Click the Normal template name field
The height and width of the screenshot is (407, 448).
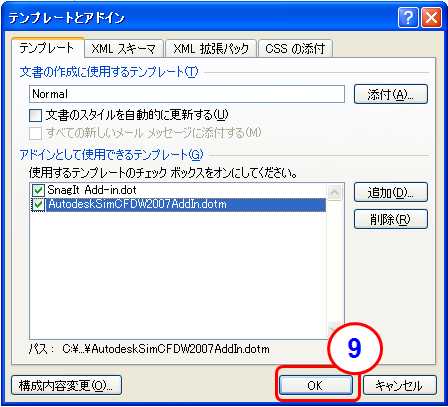[x=187, y=94]
